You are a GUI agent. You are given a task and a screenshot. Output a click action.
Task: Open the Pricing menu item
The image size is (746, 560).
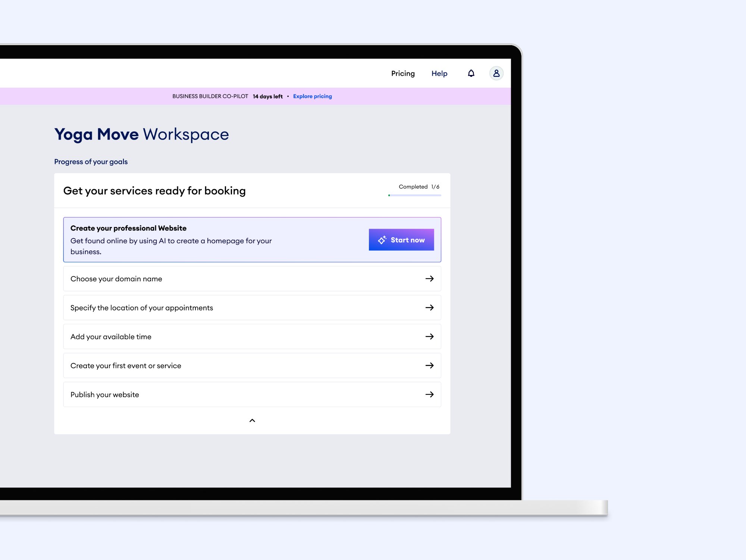tap(403, 73)
